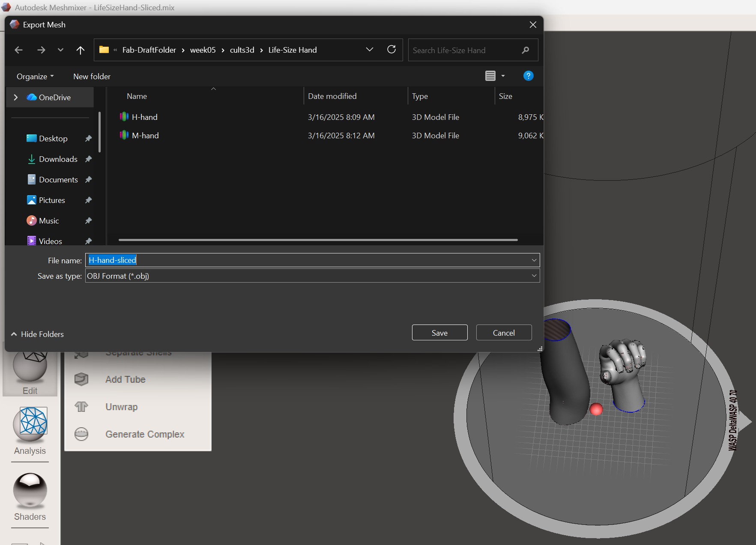This screenshot has height=545, width=756.
Task: Expand the week05 breadcrumb chevron
Action: (223, 50)
